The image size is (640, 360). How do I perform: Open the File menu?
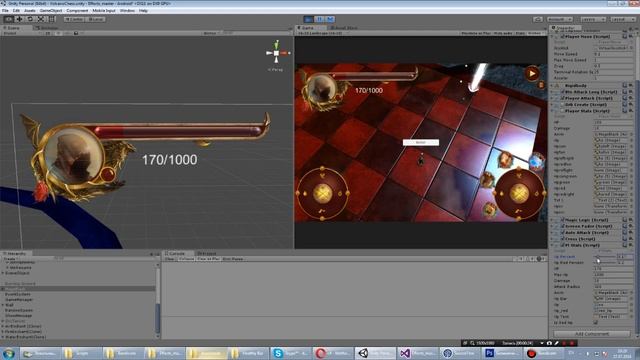[5, 11]
